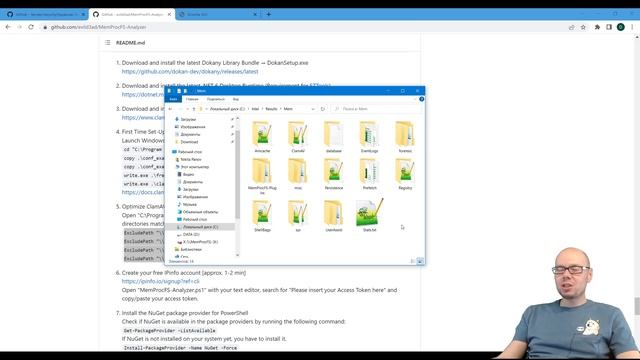Bookmark this page with the star icon
Image resolution: width=640 pixels, height=360 pixels.
click(583, 27)
